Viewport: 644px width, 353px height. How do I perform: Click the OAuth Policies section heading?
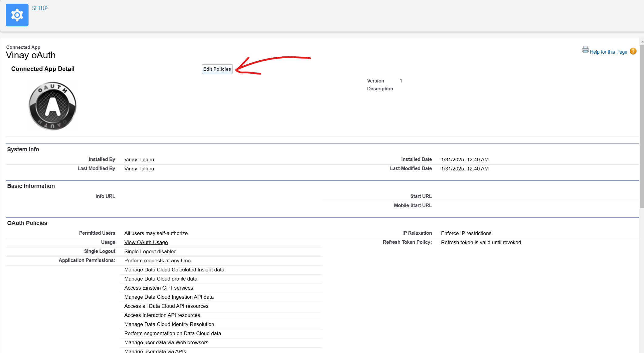(27, 223)
